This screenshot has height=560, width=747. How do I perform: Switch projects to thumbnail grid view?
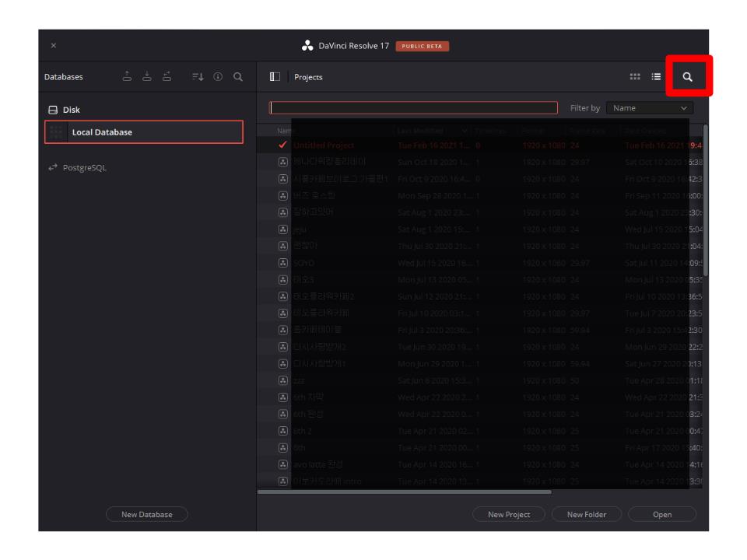point(635,77)
